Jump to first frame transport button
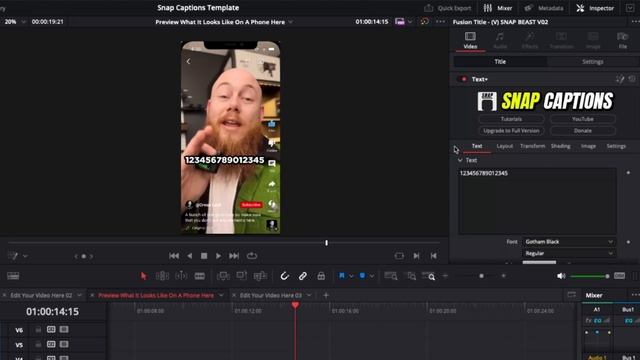 coord(174,256)
